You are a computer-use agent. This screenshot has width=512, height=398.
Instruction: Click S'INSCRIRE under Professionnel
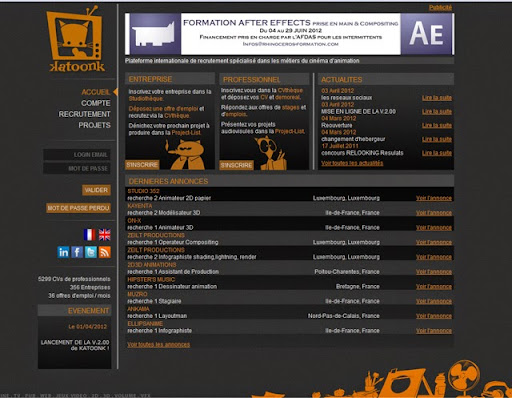click(236, 165)
